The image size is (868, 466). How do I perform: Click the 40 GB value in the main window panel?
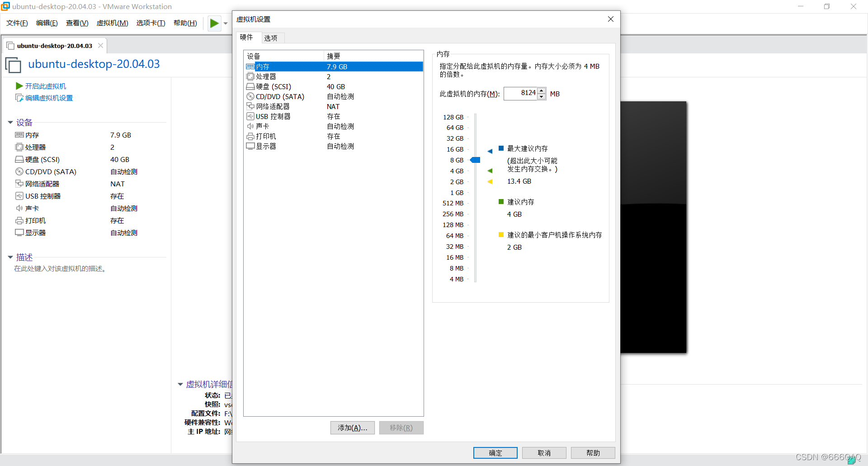120,159
